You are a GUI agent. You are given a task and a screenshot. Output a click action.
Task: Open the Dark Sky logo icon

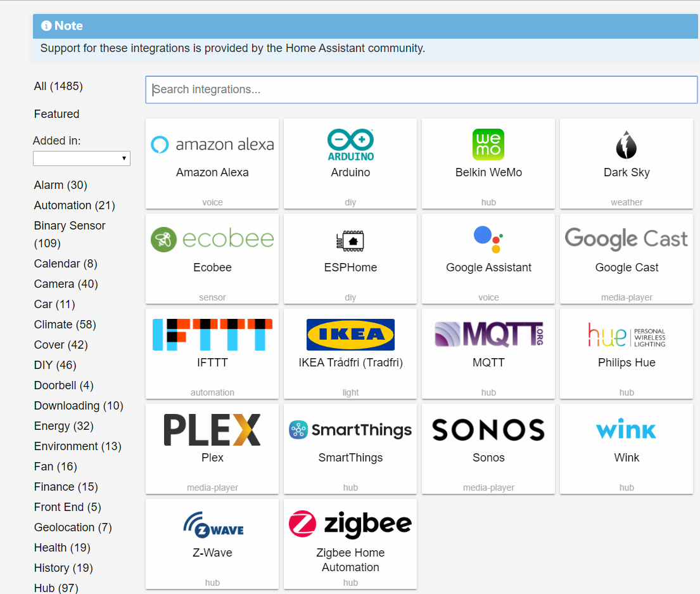click(627, 145)
